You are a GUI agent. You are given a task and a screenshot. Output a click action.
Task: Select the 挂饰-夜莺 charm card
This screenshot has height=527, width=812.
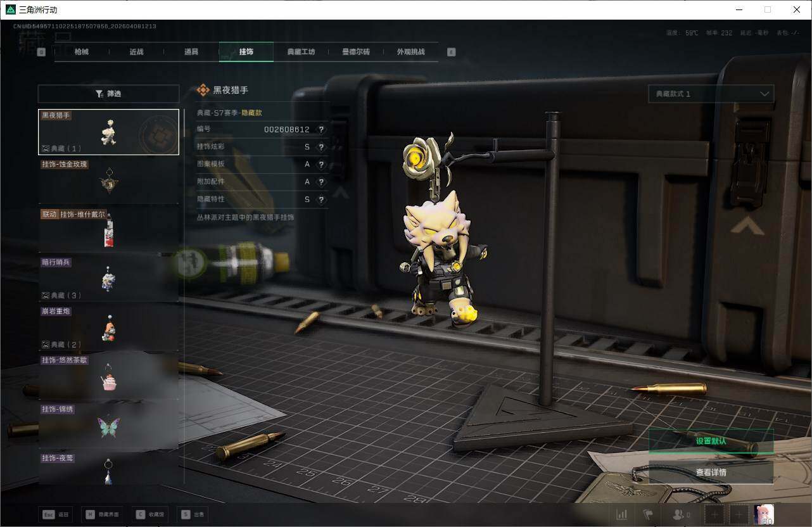click(108, 469)
